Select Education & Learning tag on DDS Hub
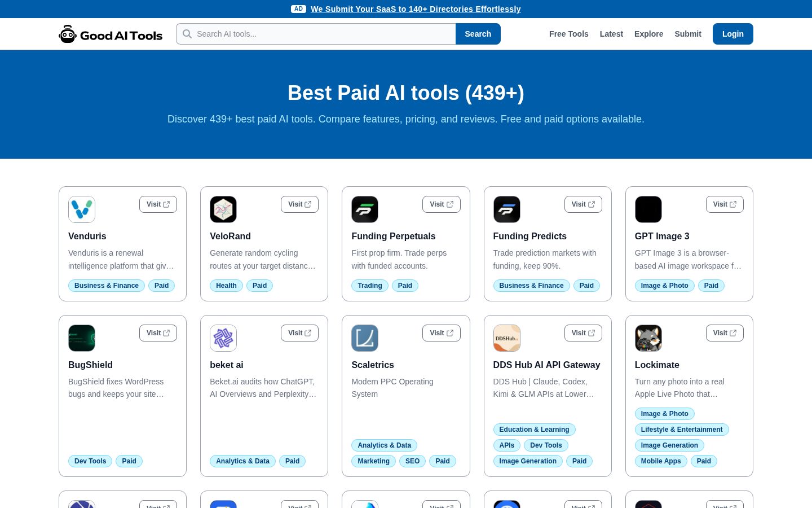 point(534,430)
